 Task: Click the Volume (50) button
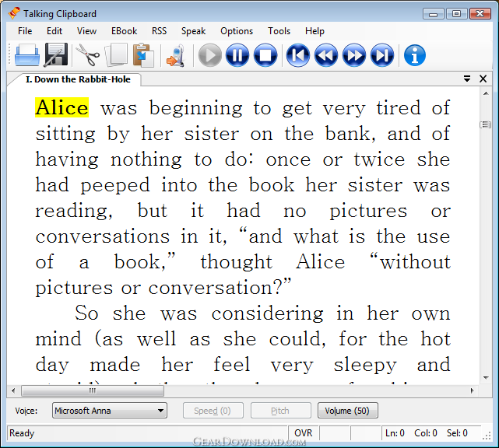point(347,411)
